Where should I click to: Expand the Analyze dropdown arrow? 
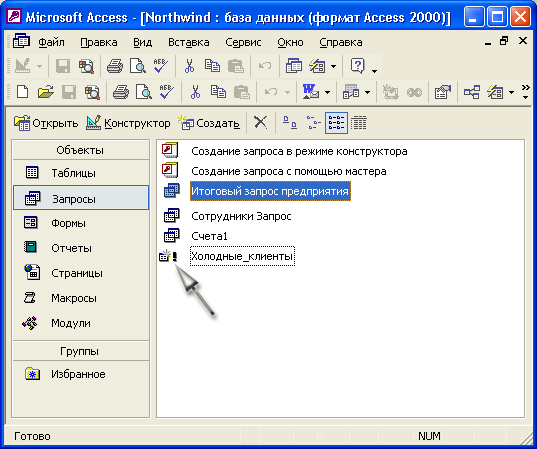367,92
